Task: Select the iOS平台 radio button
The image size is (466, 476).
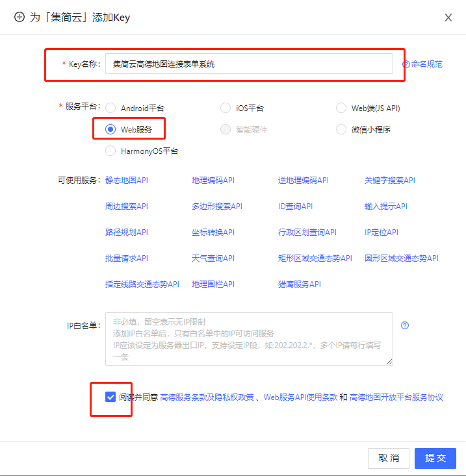Action: [226, 108]
